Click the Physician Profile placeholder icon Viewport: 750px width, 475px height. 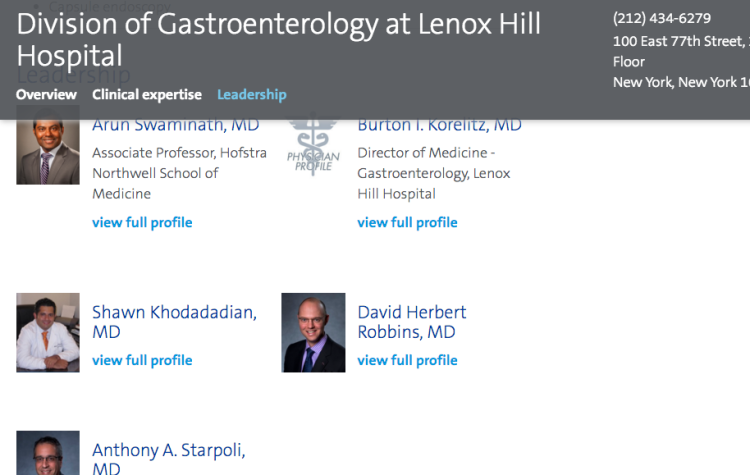[313, 150]
